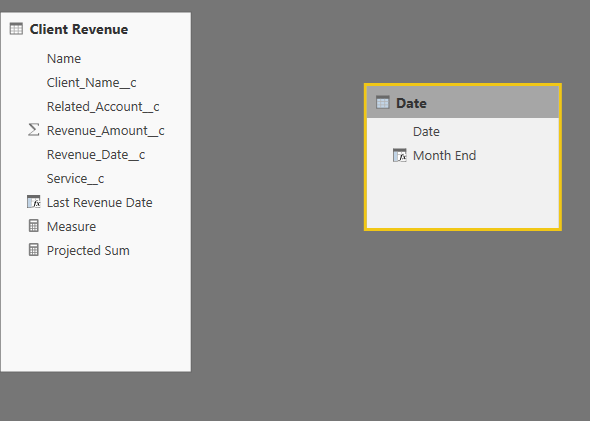Select the Related_Account__c field
Screen dimensions: 590x421
coord(103,107)
